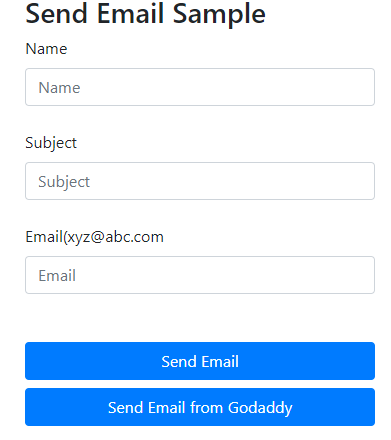Click the word Godaddy on the bottom button
The width and height of the screenshot is (391, 440).
point(260,408)
